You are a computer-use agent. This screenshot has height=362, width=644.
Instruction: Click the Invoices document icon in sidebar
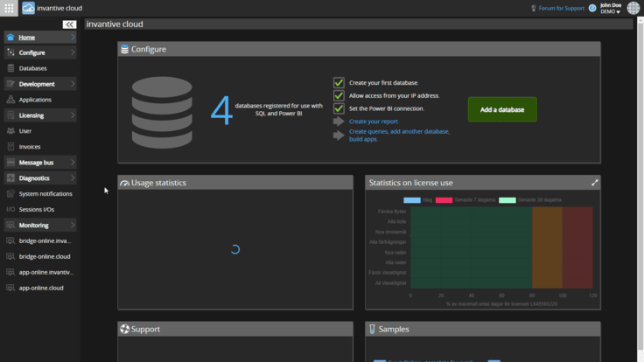pyautogui.click(x=10, y=147)
